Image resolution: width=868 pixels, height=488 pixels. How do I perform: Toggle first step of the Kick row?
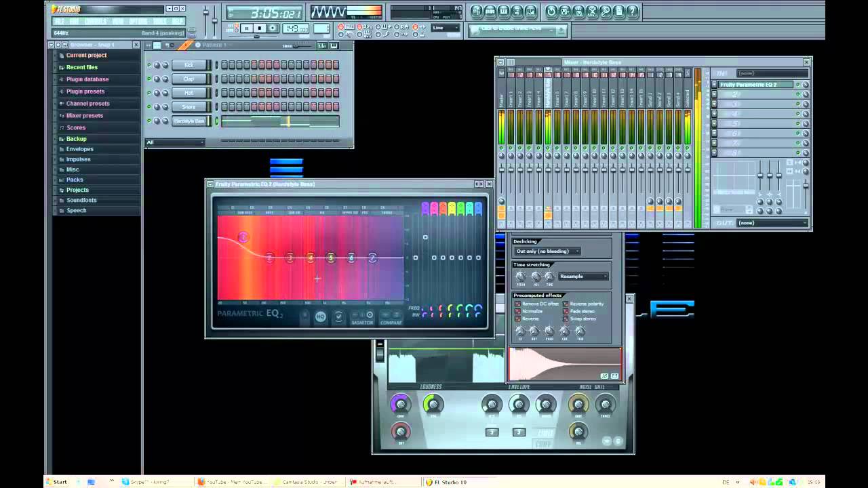tap(224, 65)
